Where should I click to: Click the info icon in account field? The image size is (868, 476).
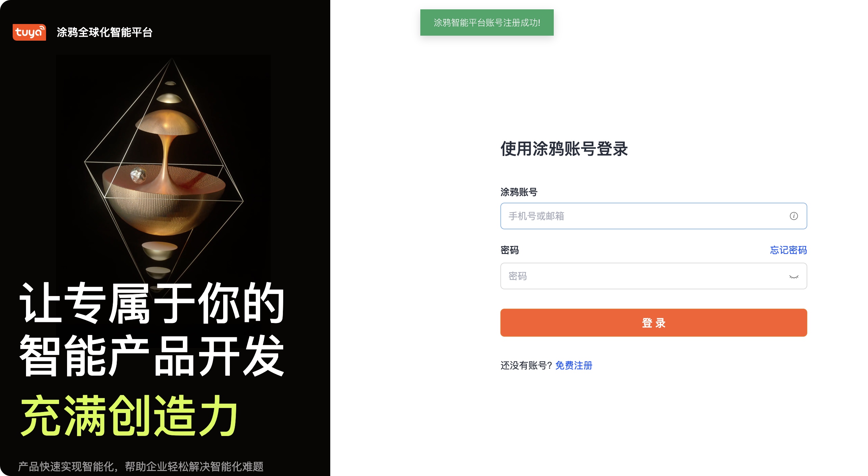coord(794,216)
